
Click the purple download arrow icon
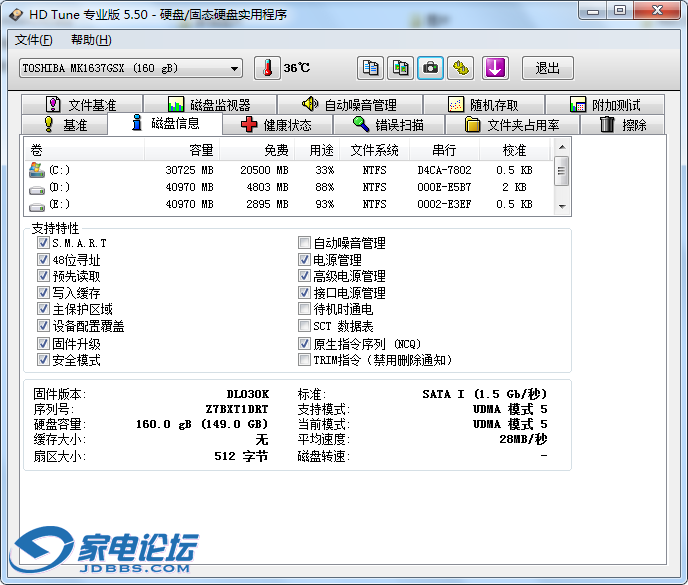[496, 68]
